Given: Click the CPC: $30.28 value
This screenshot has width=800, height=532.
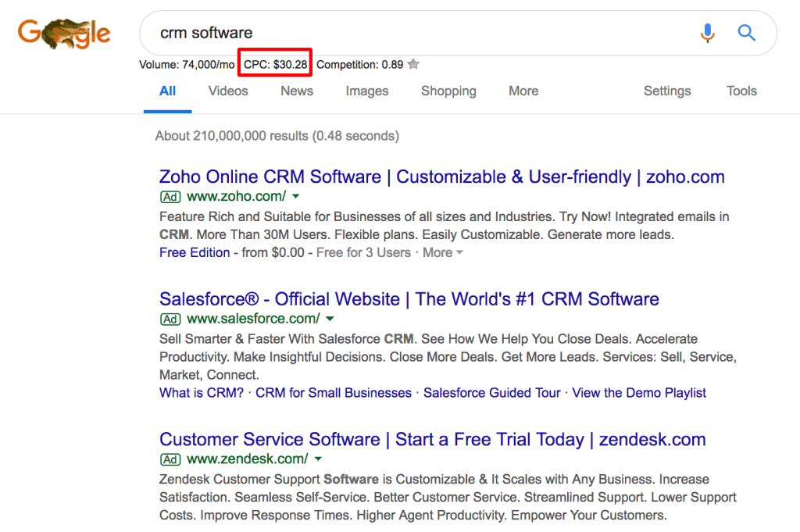Looking at the screenshot, I should 276,65.
